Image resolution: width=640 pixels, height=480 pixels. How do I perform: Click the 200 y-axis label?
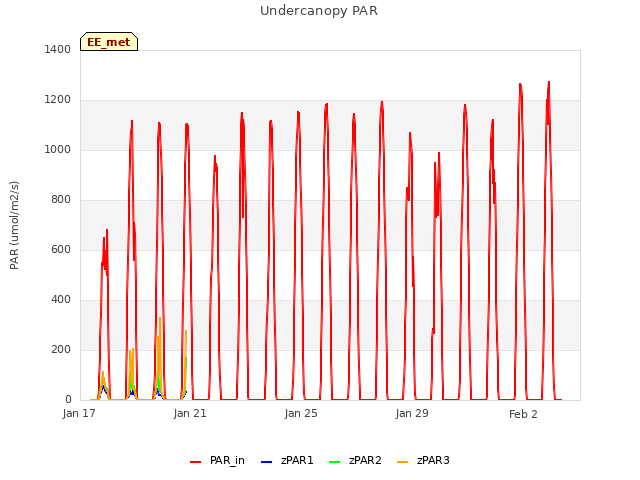(x=61, y=349)
